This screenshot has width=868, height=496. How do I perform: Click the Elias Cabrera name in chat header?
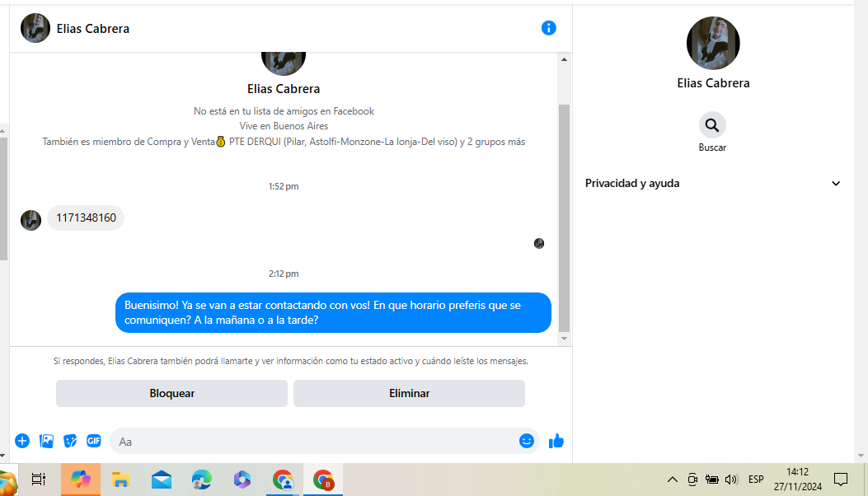(93, 29)
